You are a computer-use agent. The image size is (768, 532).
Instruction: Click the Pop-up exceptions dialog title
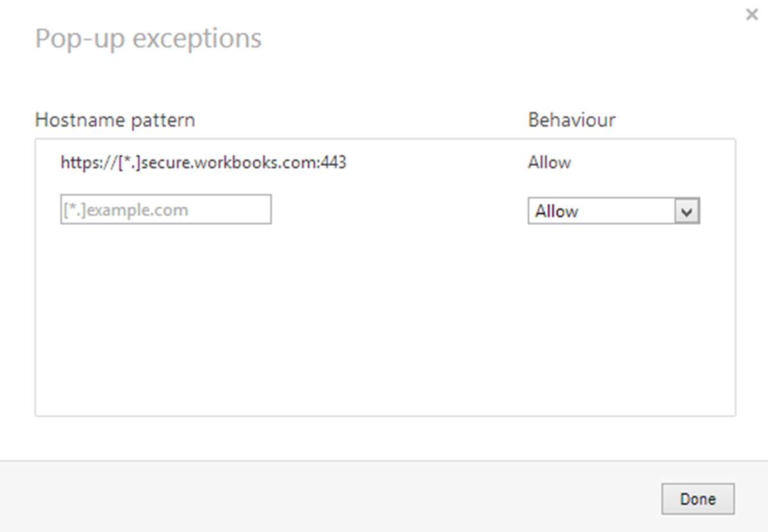point(148,38)
